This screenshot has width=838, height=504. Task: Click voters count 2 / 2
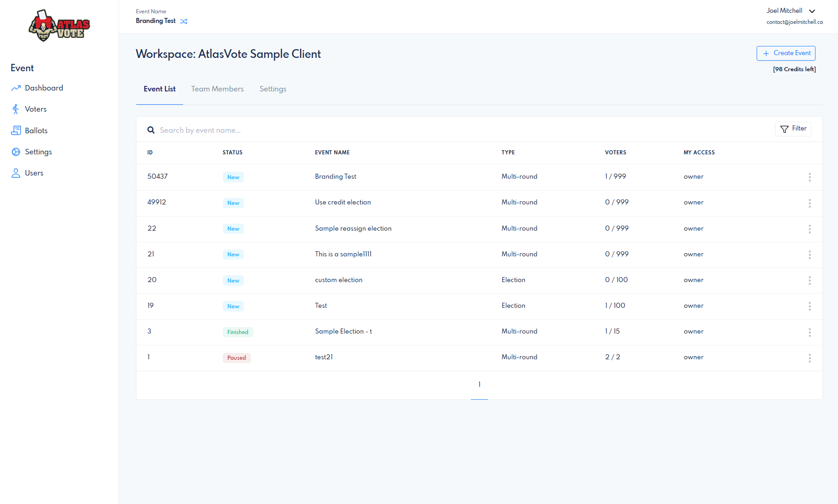(612, 357)
